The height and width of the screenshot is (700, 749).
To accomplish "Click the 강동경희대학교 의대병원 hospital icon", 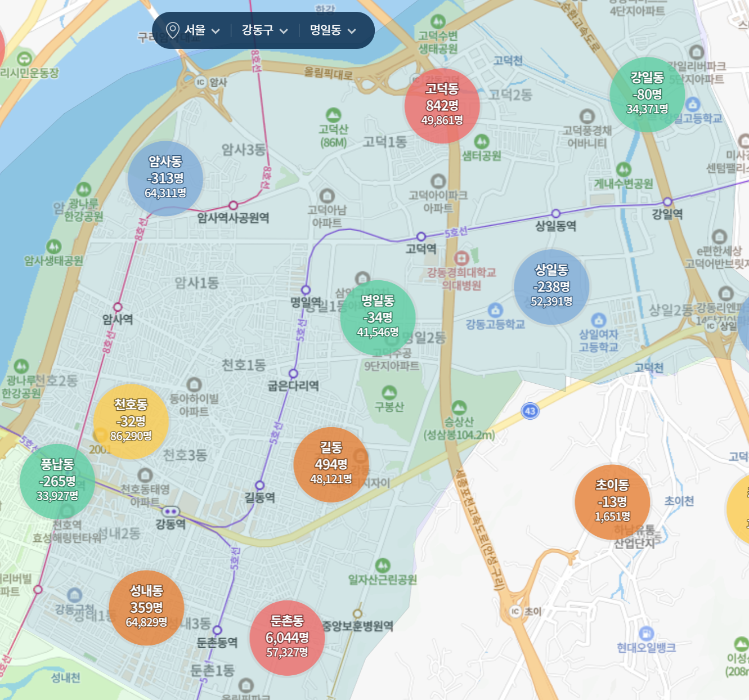I will 461,258.
